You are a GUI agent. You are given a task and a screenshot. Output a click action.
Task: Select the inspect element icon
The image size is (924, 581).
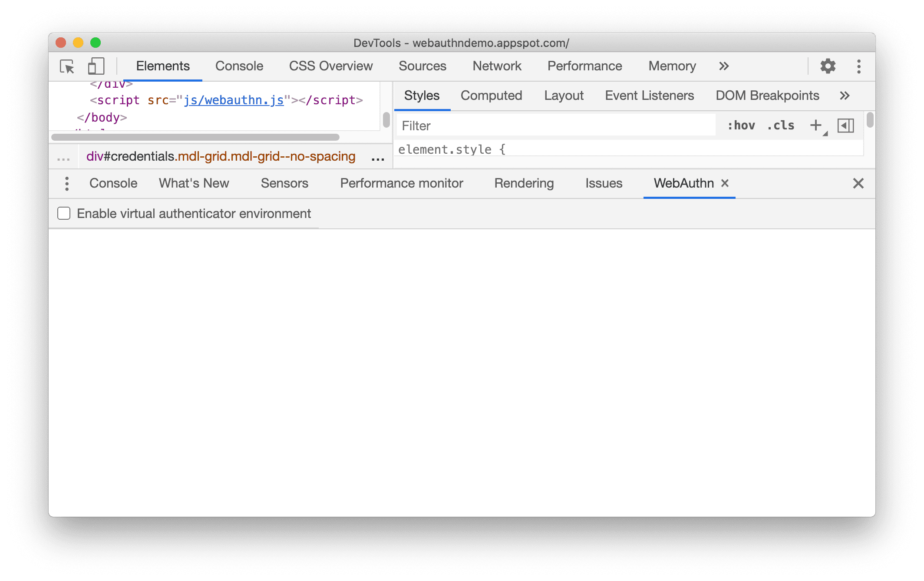68,66
